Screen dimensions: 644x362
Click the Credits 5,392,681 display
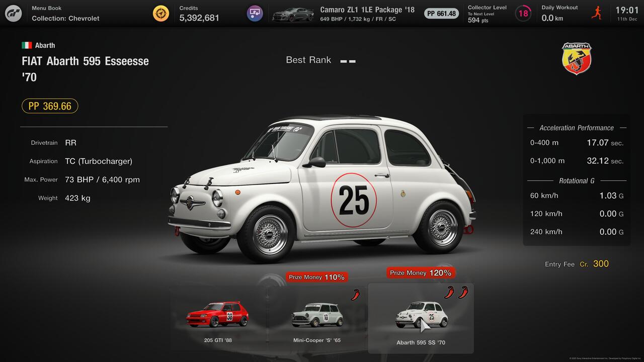199,14
